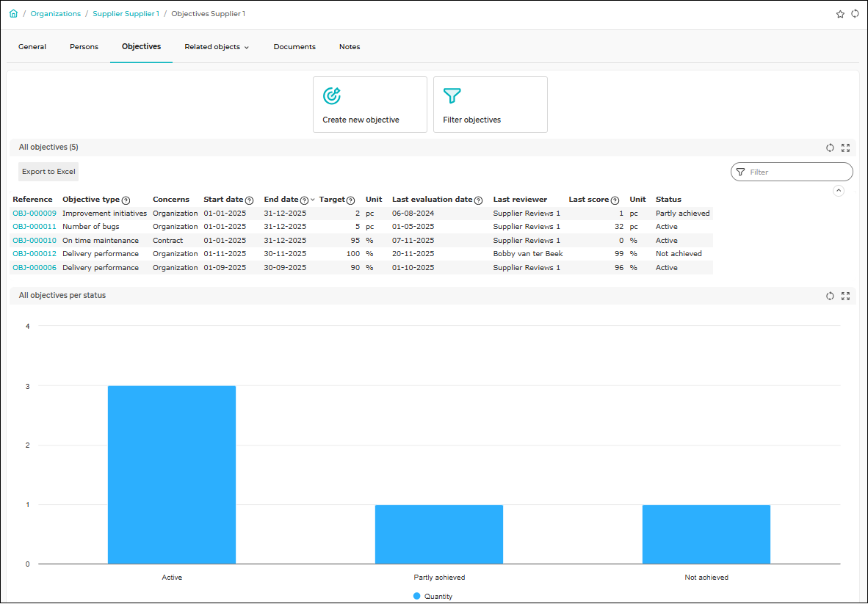Viewport: 868px width, 604px height.
Task: Click the Partly achieved chart bar
Action: coord(439,534)
